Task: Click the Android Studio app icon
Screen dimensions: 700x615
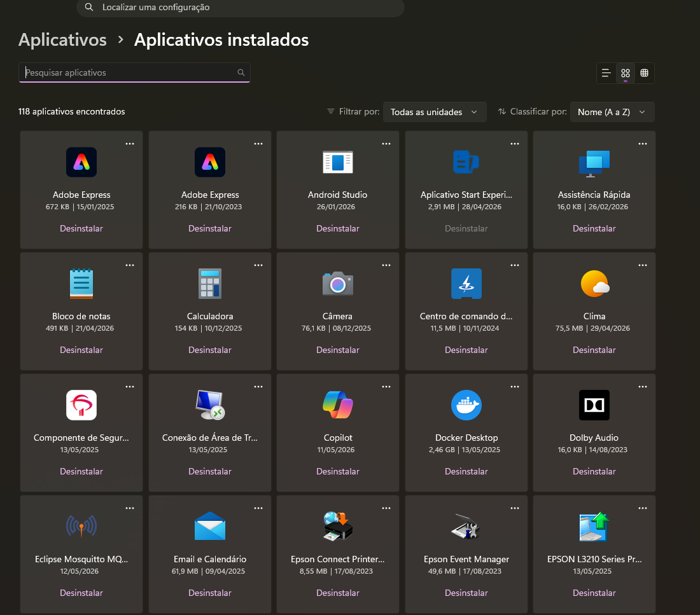Action: point(337,162)
